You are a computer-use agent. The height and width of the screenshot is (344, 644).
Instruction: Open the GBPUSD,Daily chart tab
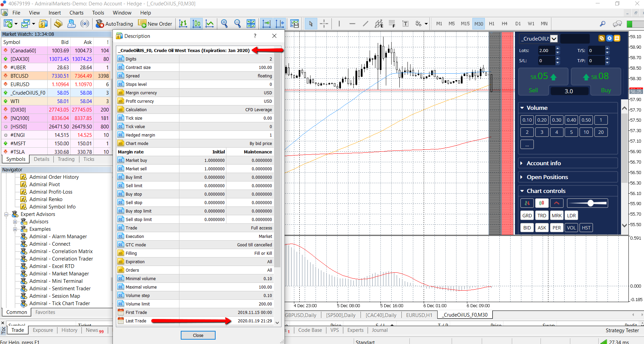[x=300, y=315]
